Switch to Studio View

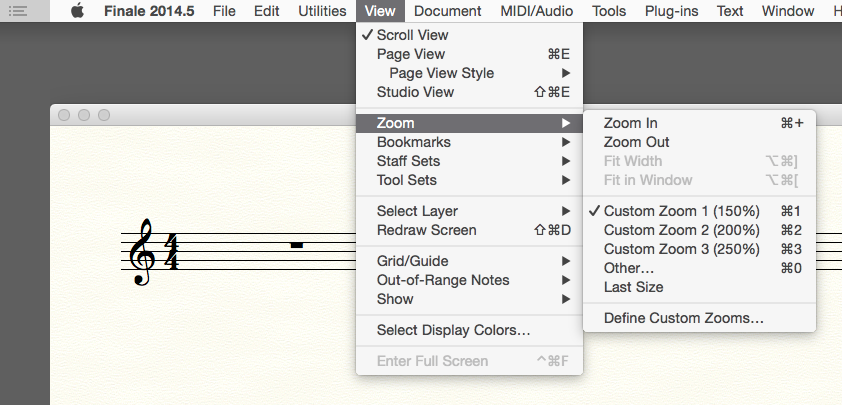tap(415, 92)
